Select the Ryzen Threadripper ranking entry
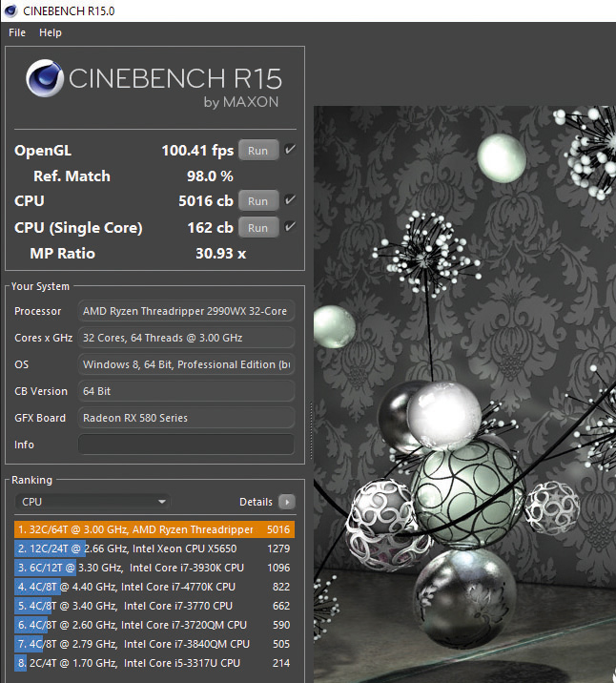Image resolution: width=616 pixels, height=683 pixels. point(154,529)
